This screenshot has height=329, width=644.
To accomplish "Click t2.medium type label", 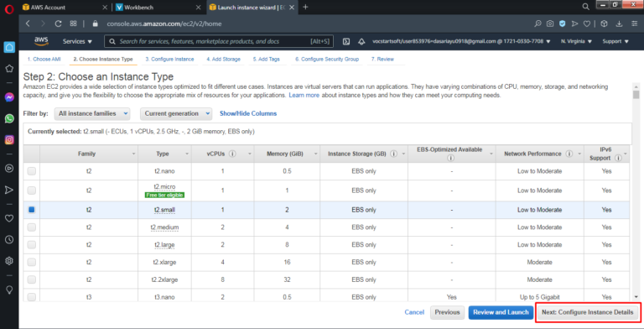I will click(x=164, y=227).
